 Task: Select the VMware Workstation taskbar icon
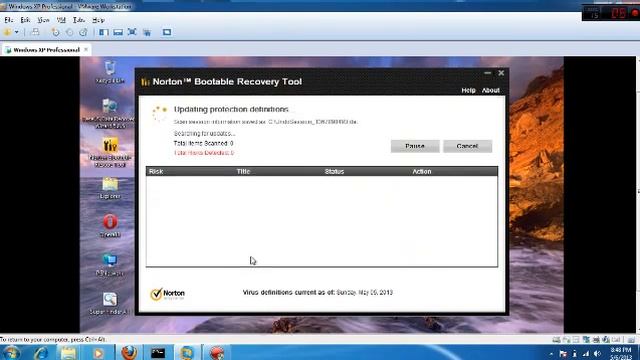pos(187,353)
